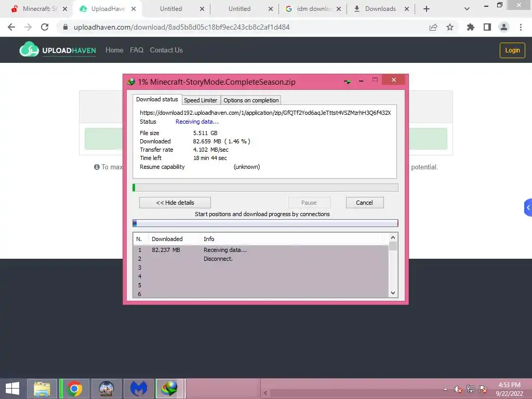The image size is (532, 399).
Task: Select connection row 2 Disconnect
Action: [261, 259]
